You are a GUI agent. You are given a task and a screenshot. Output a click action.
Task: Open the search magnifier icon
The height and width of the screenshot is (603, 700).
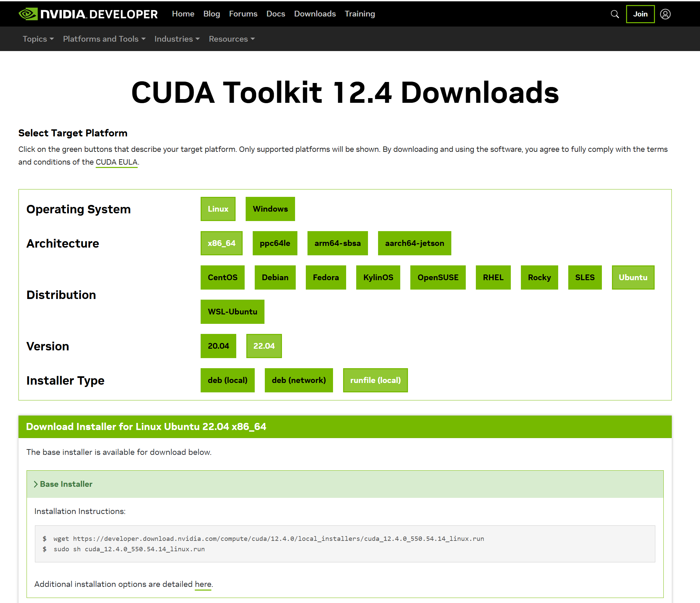point(615,14)
